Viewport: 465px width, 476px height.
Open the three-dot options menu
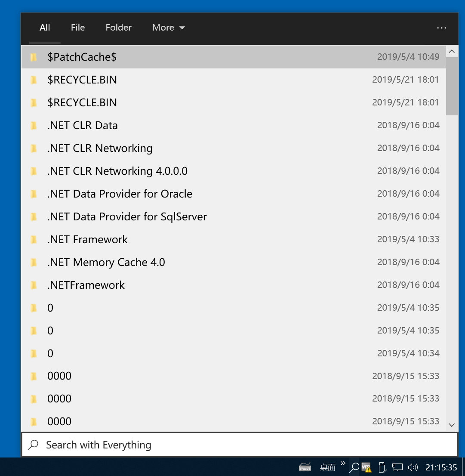[441, 28]
